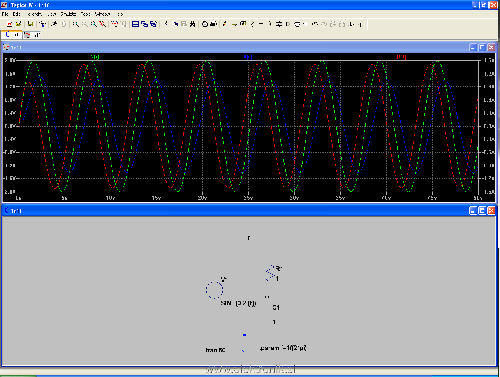Save the current file via toolbar

(x=30, y=24)
